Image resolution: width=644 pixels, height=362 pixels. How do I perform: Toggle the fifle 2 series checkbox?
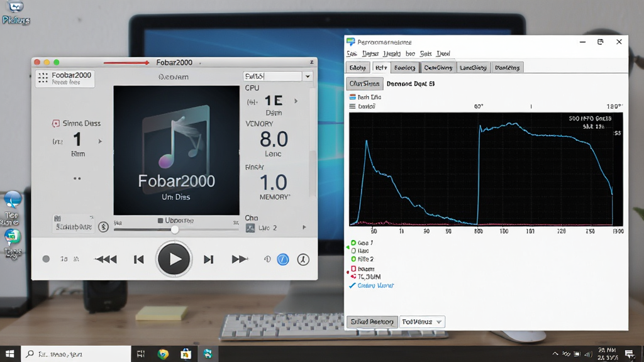coord(353,259)
